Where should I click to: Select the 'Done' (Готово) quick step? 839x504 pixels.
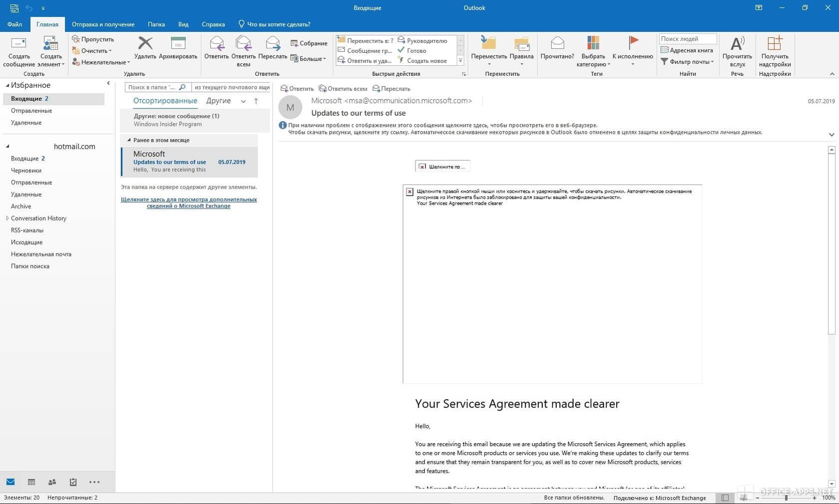tap(412, 50)
